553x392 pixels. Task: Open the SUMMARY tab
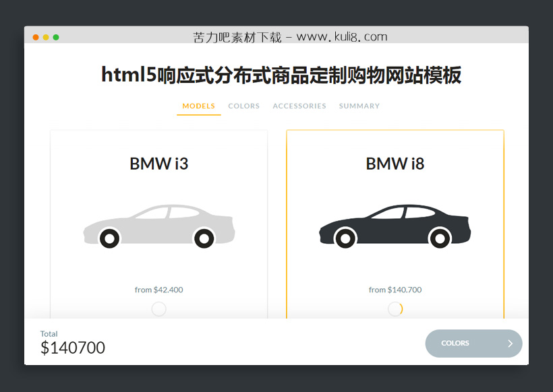pyautogui.click(x=359, y=106)
